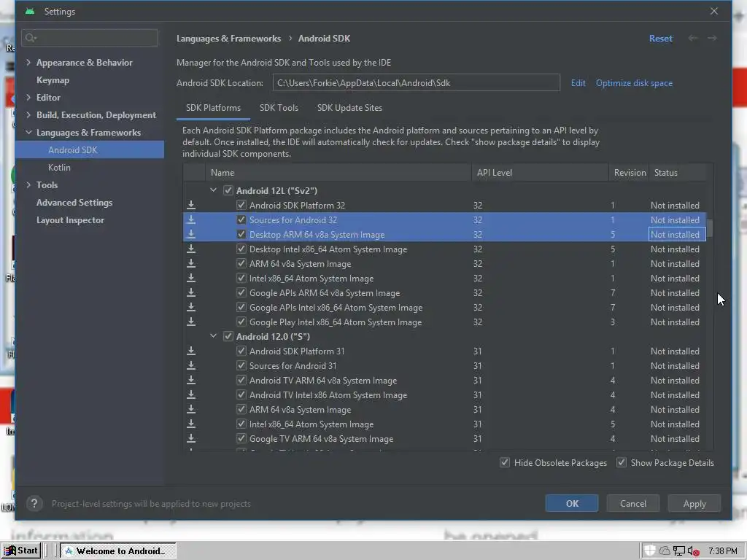Click Welcome to Android taskbar button
Image resolution: width=747 pixels, height=560 pixels.
[x=118, y=551]
